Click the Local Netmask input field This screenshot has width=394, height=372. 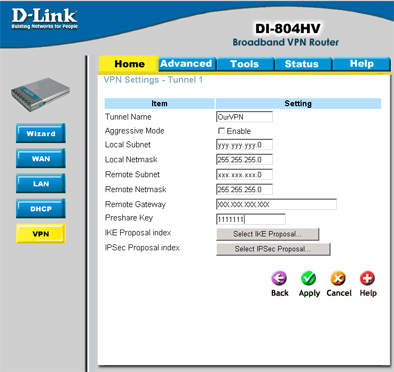coord(244,160)
